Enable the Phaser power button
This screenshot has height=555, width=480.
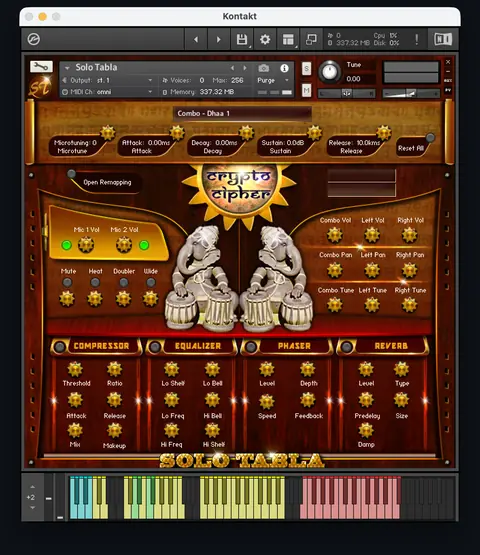tap(251, 347)
